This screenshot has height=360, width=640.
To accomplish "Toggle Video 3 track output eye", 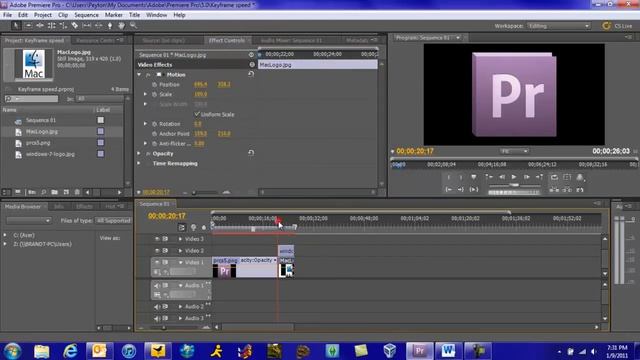I will point(157,239).
